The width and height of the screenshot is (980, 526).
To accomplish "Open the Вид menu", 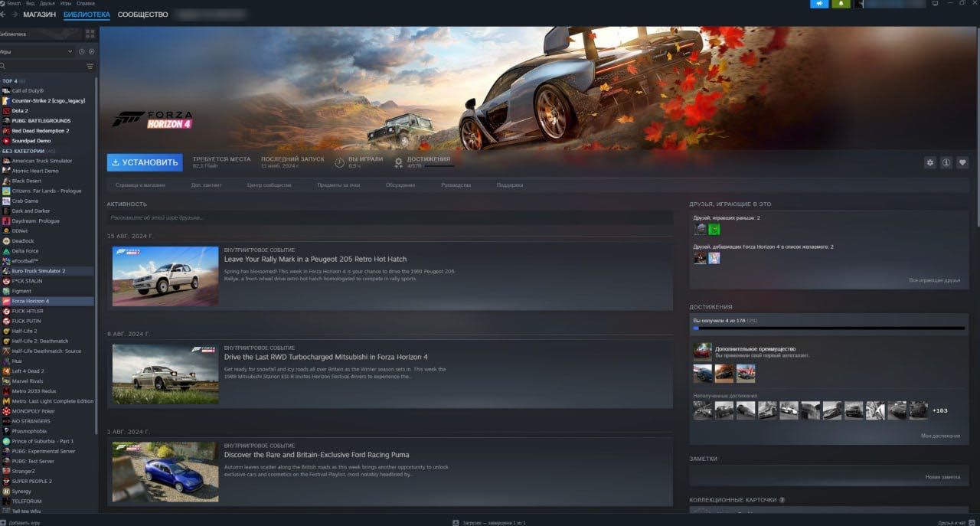I will point(29,3).
